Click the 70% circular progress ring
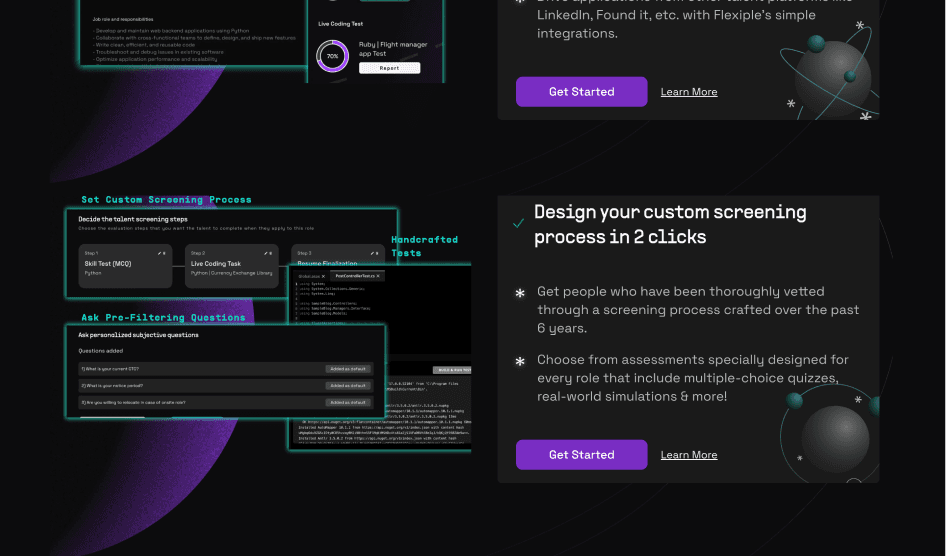Viewport: 948px width, 556px height. pos(333,56)
